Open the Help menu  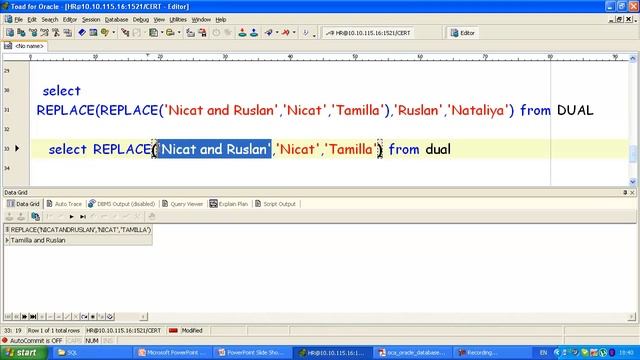click(221, 20)
